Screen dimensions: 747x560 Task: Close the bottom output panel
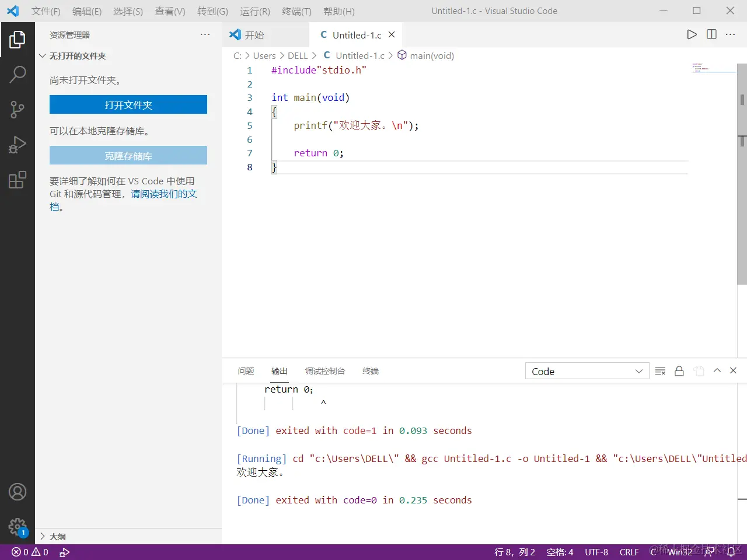734,370
